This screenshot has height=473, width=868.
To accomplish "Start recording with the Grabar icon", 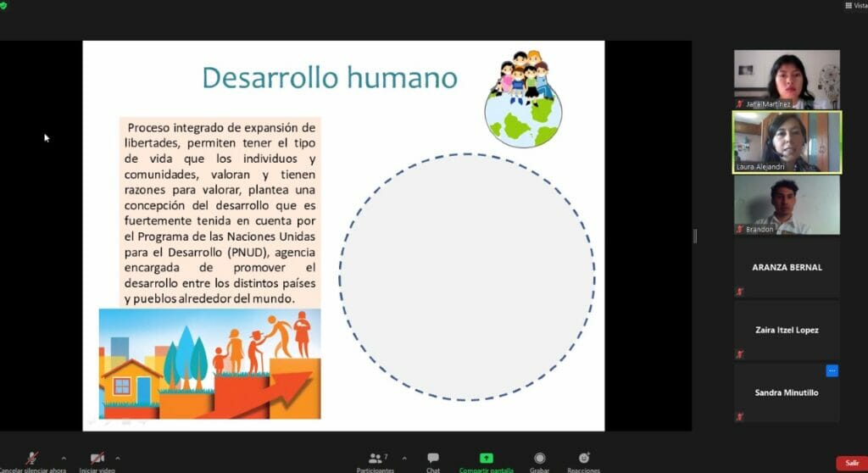I will [539, 459].
